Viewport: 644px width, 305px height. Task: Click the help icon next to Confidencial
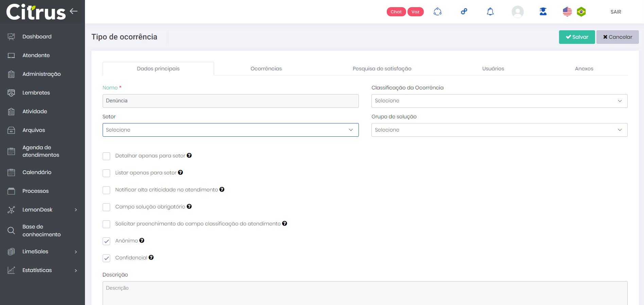tap(151, 257)
